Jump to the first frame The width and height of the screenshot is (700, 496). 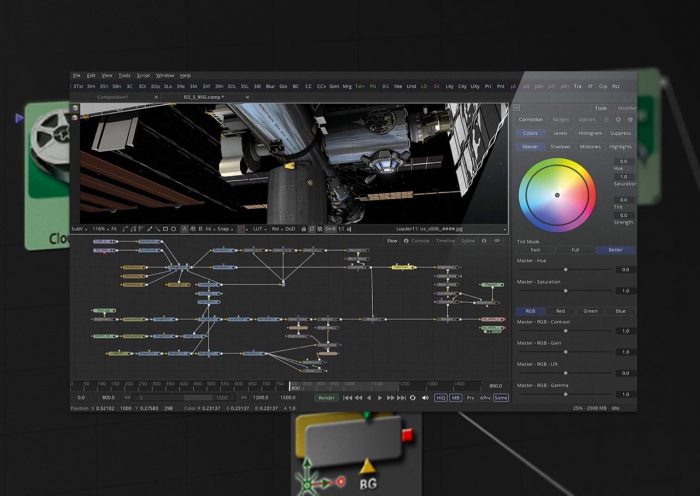346,397
